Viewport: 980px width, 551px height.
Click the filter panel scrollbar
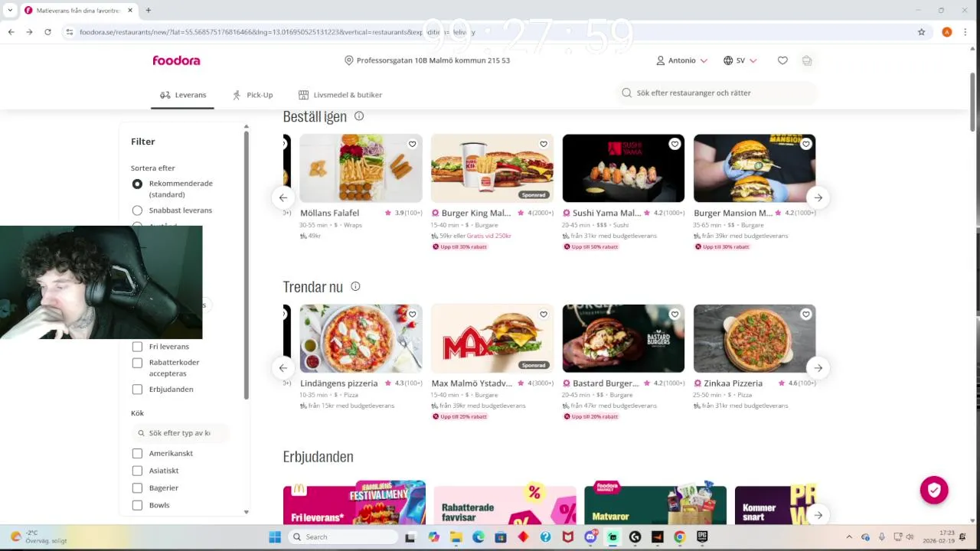[246, 264]
